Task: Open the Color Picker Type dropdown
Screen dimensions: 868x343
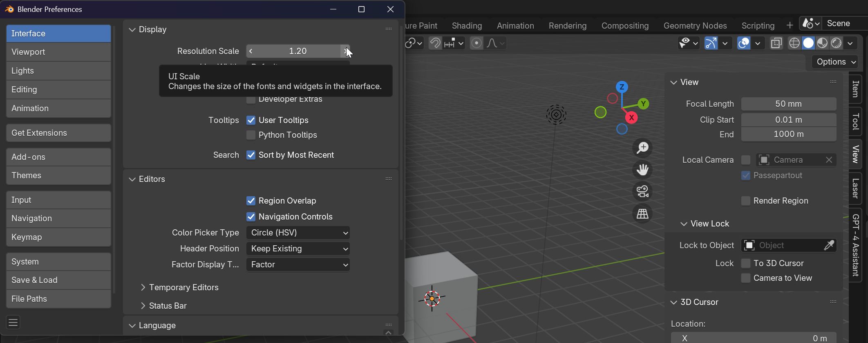Action: (x=298, y=233)
